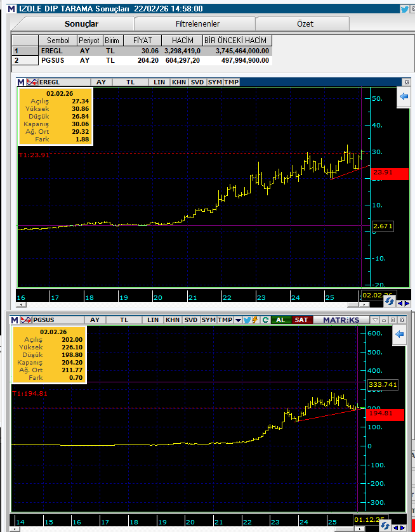
Task: Click the EREGL symbol field in the chart toolbar
Action: coord(65,82)
